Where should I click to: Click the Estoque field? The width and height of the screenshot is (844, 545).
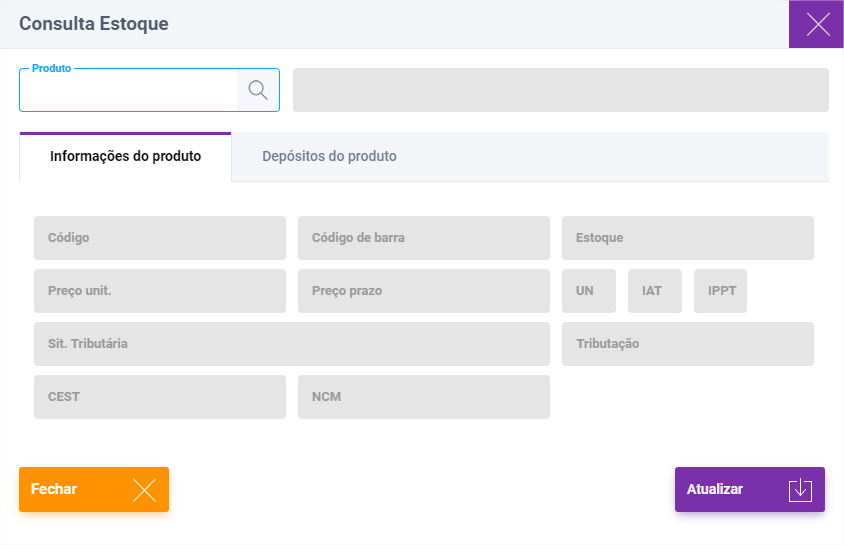688,238
